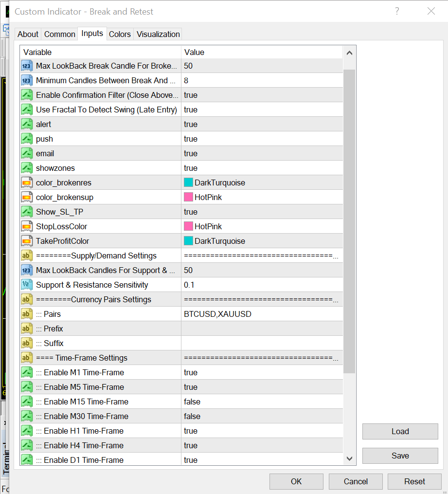Click bool icon beside Enable H1 Time-Frame
This screenshot has height=494, width=448.
[27, 431]
